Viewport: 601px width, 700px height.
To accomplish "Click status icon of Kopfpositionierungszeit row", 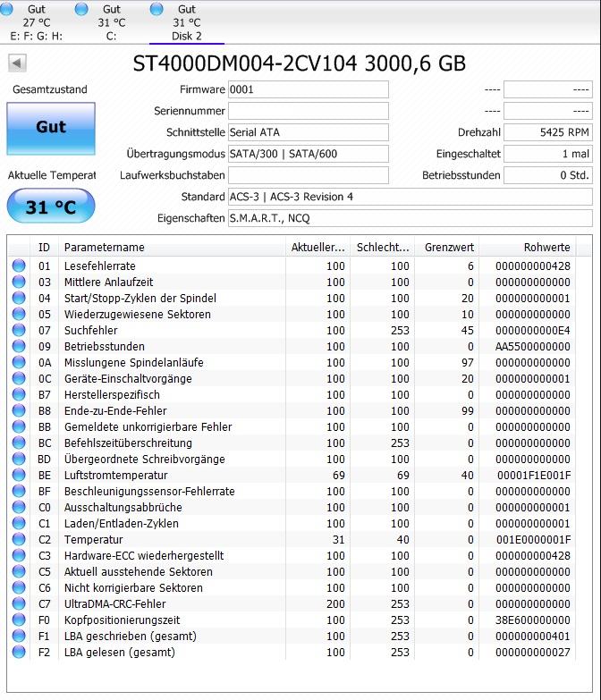I will (19, 620).
